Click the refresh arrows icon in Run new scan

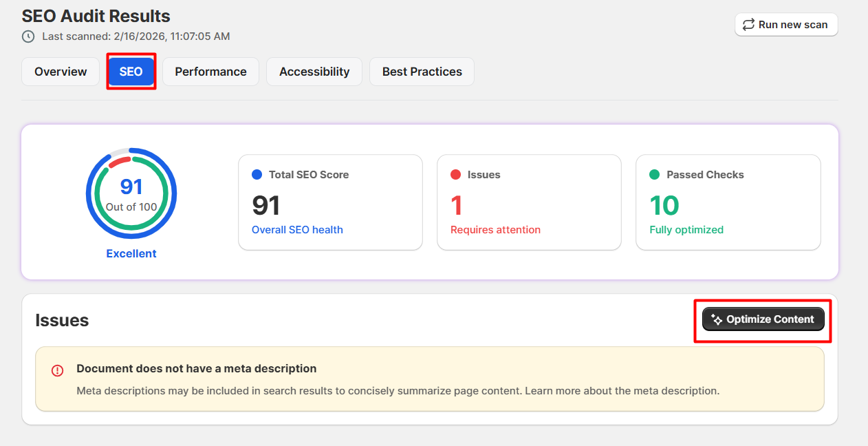[x=748, y=25]
